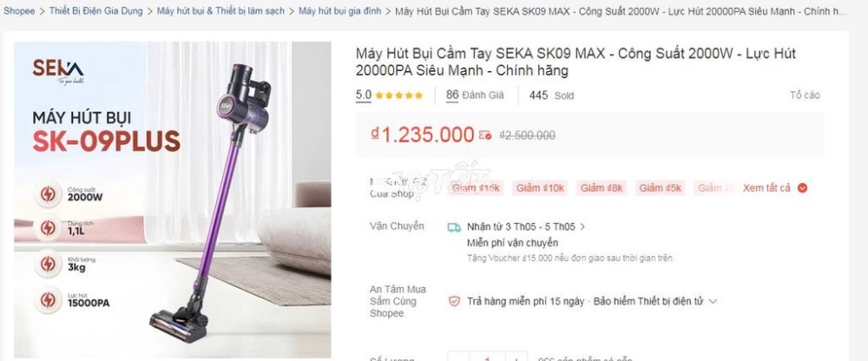This screenshot has width=868, height=361.
Task: Click the delivery truck icon beside shipping info
Action: (x=454, y=227)
